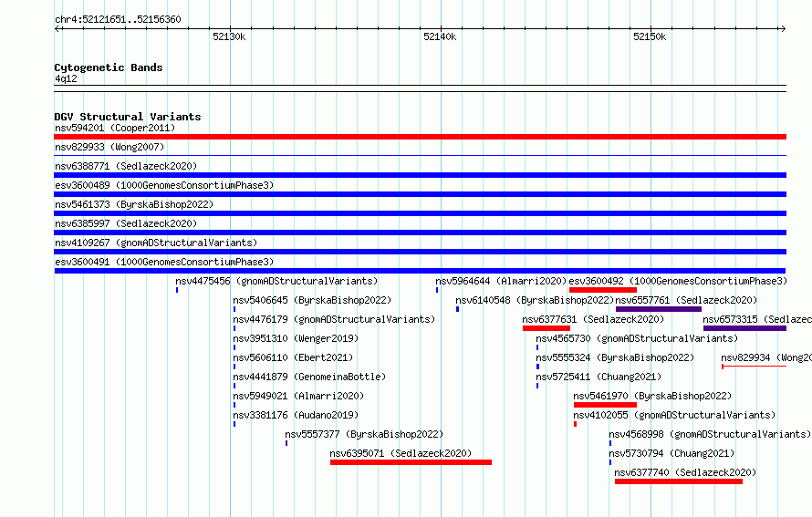The height and width of the screenshot is (517, 812).
Task: Open nsv6140548 (ByrskaBishop2022) label
Action: pos(535,300)
